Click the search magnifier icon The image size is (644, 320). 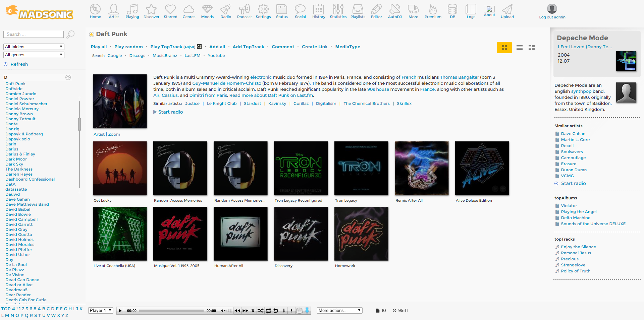coord(70,34)
